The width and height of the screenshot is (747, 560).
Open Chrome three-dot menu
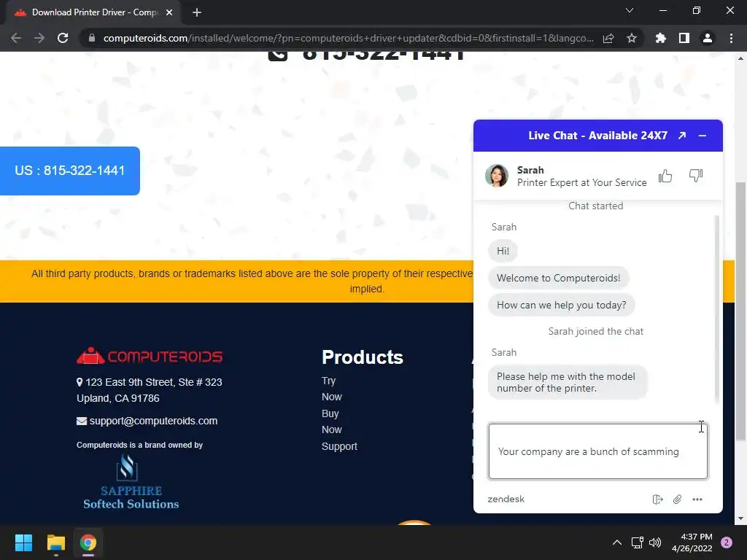coord(731,38)
